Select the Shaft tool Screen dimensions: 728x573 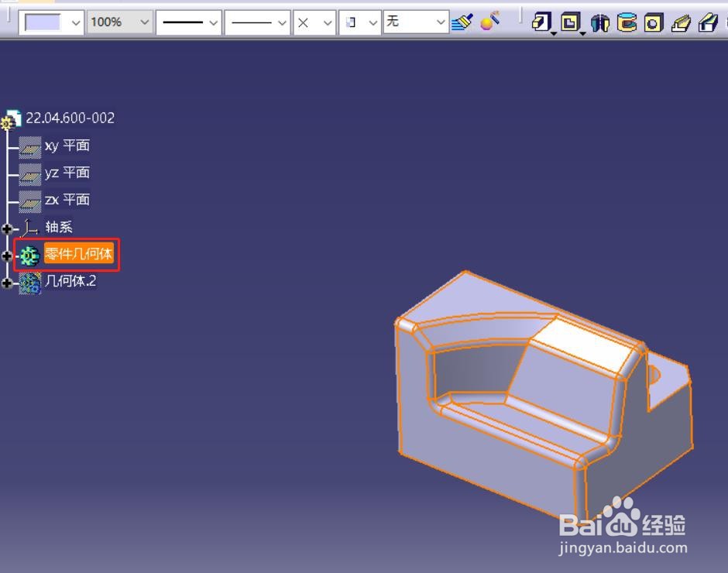point(600,22)
